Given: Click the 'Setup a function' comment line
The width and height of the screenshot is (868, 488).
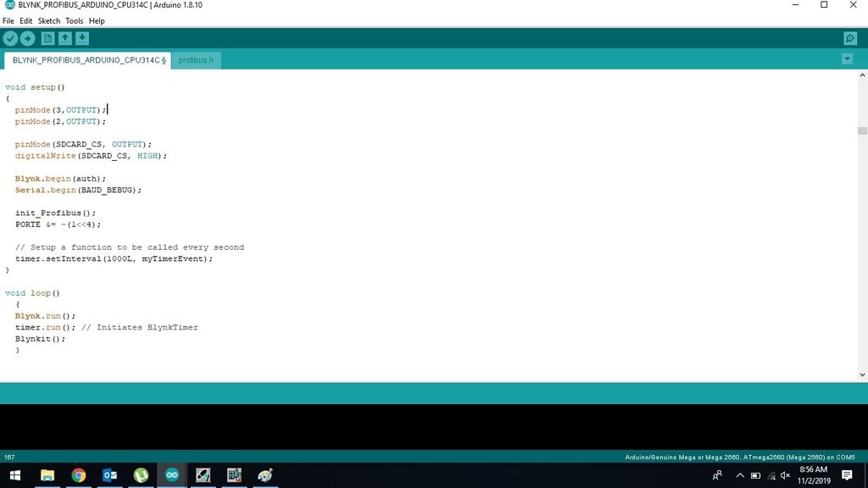Looking at the screenshot, I should coord(130,247).
